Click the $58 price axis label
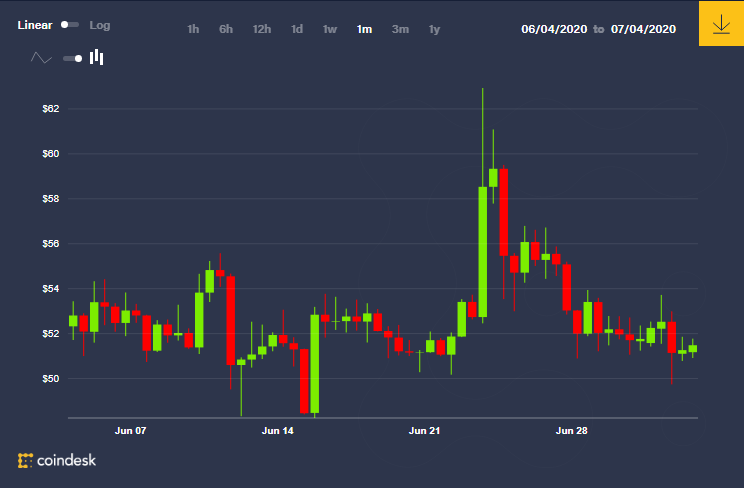The width and height of the screenshot is (744, 488). tap(51, 199)
